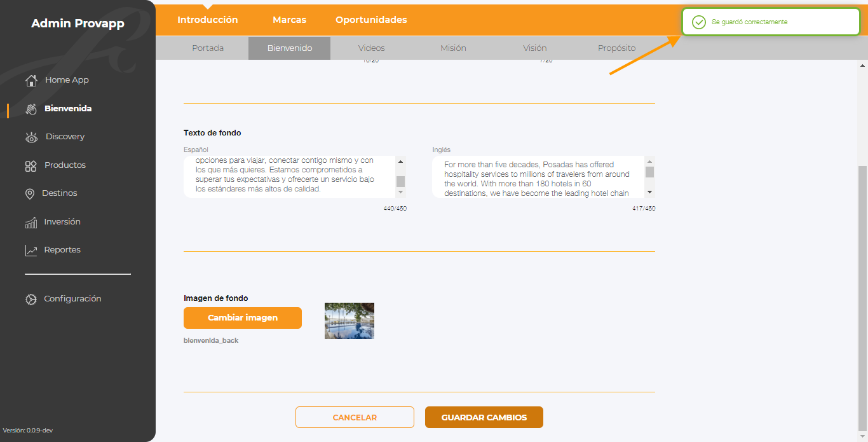Click inside the Inglés background text area
868x442 pixels.
(x=538, y=176)
